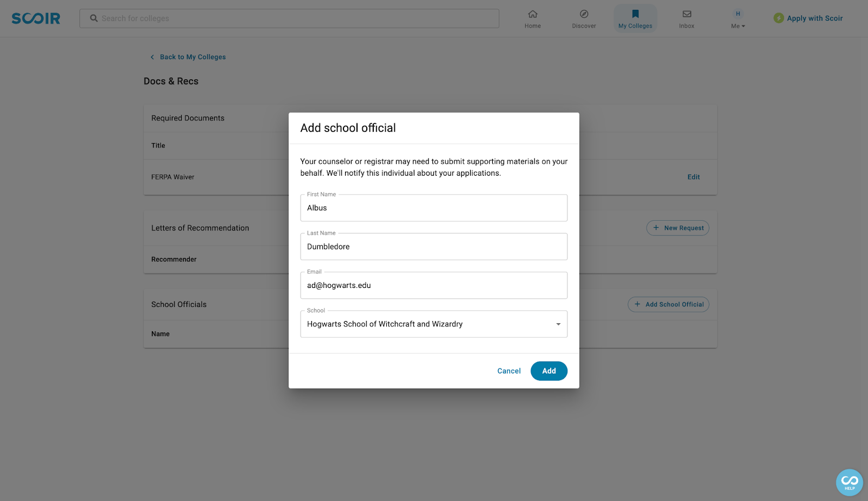Click the Home house icon
Image resolution: width=868 pixels, height=501 pixels.
[533, 14]
